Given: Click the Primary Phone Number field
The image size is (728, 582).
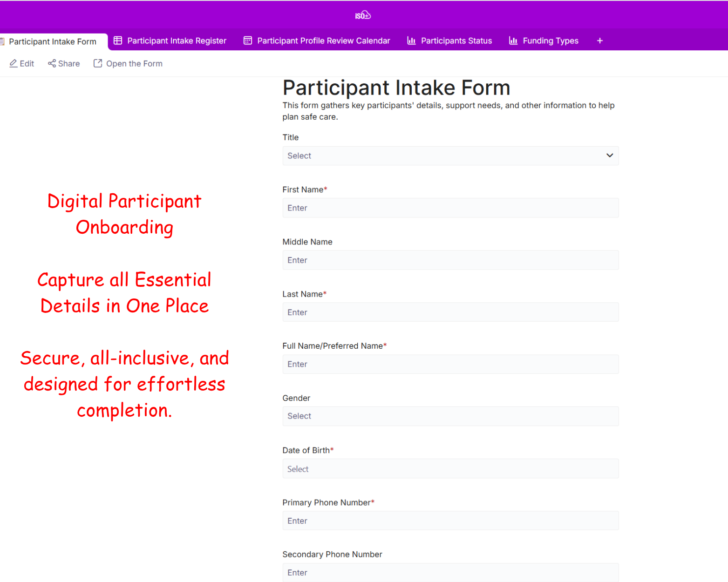Looking at the screenshot, I should coord(450,521).
